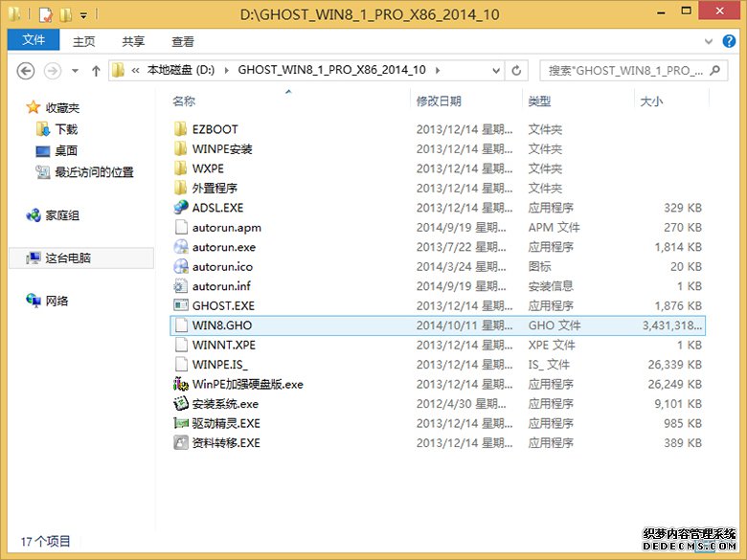
Task: Click the WXPE folder icon
Action: coord(181,168)
